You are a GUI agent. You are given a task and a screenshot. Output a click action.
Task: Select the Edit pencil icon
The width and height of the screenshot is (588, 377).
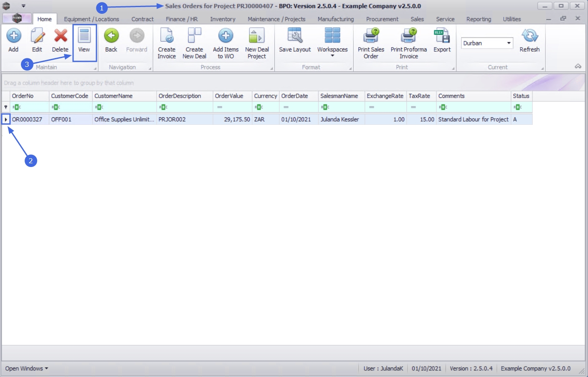point(37,36)
